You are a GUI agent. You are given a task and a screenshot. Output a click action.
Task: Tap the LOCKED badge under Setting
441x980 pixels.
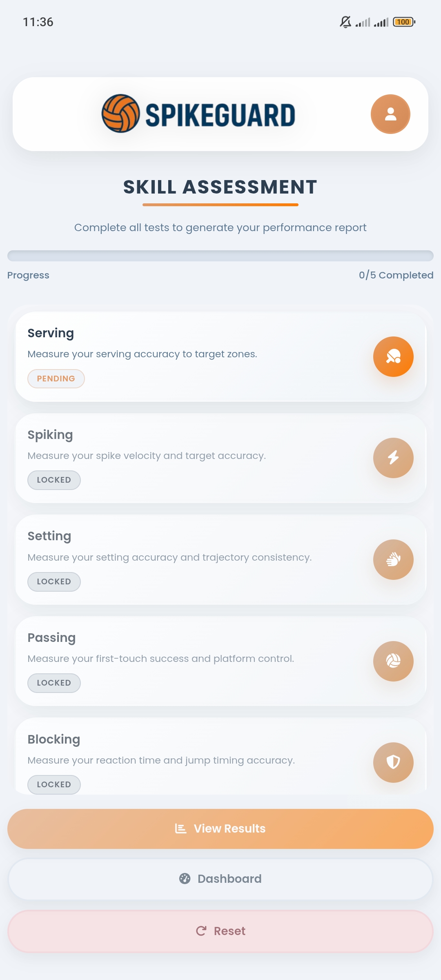coord(54,581)
